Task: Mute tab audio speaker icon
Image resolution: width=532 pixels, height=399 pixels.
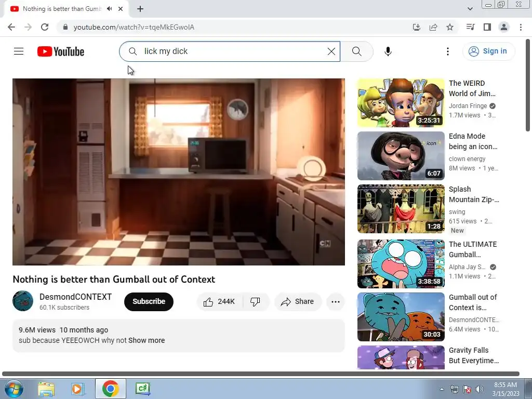Action: tap(109, 9)
